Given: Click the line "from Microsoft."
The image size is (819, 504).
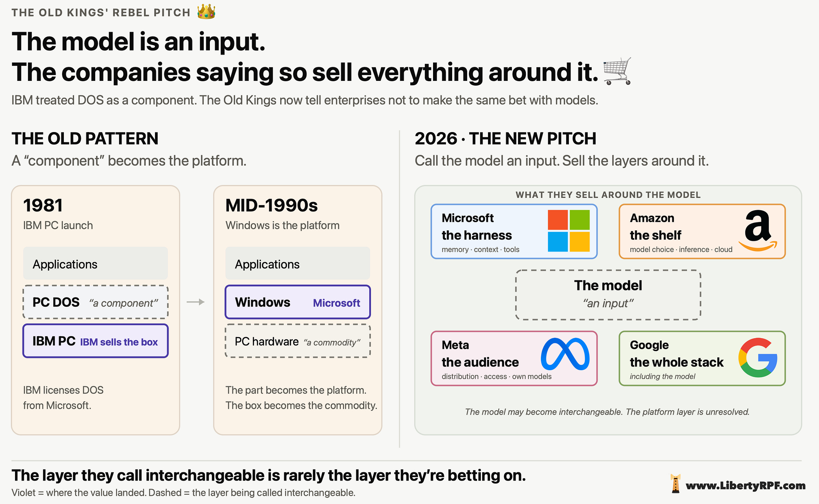Looking at the screenshot, I should pos(57,405).
